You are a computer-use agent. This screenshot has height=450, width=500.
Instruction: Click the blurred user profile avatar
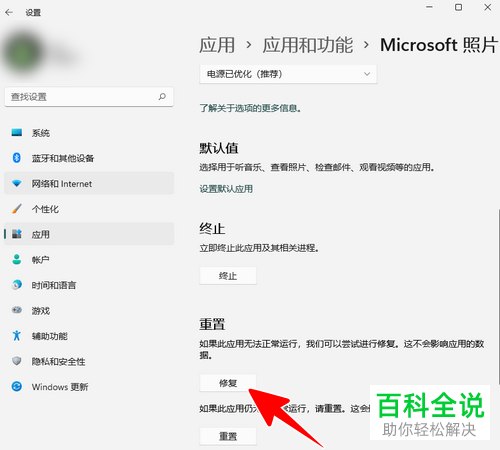[24, 52]
